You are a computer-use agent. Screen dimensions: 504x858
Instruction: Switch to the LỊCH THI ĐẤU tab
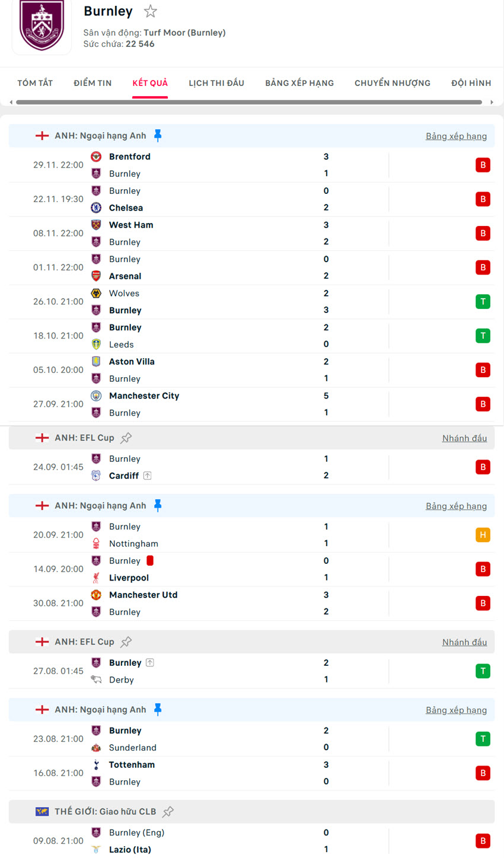coord(216,83)
